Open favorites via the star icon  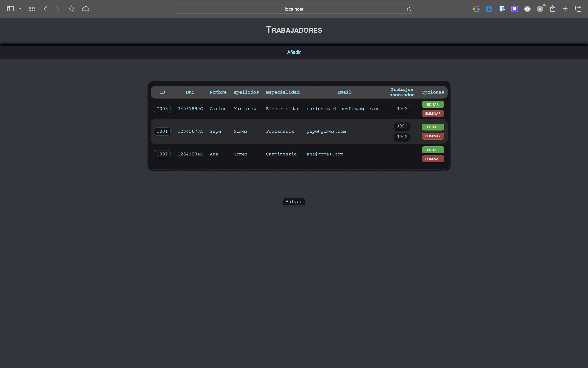(71, 9)
